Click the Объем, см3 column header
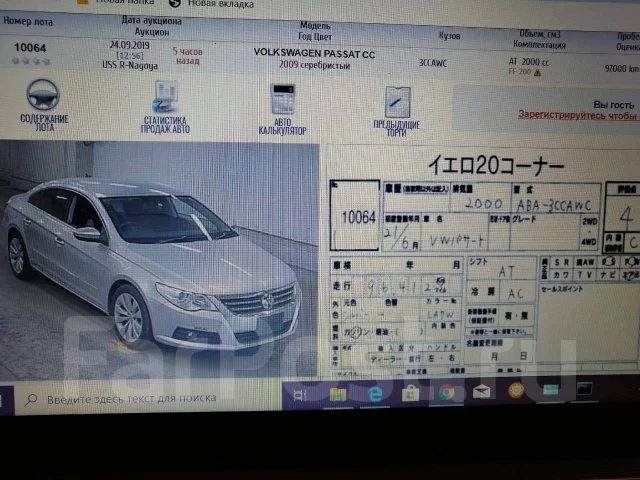 (540, 34)
